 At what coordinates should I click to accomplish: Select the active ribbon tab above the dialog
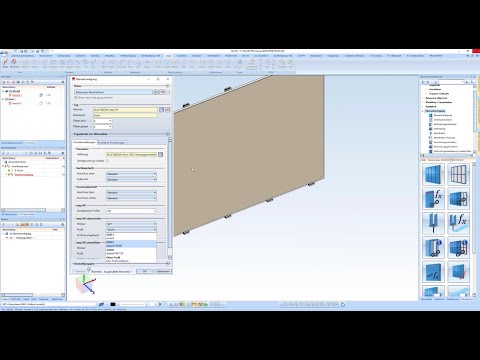pos(169,56)
